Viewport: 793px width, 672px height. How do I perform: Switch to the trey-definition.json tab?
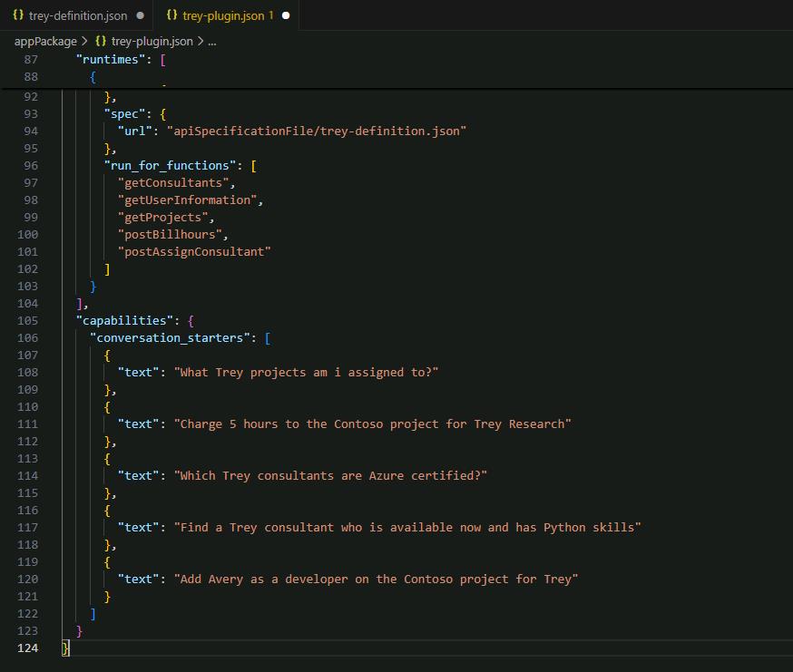point(77,15)
